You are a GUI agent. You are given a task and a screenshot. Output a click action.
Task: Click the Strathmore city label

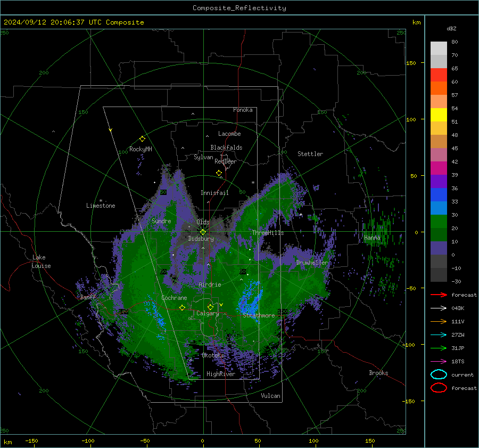[259, 315]
